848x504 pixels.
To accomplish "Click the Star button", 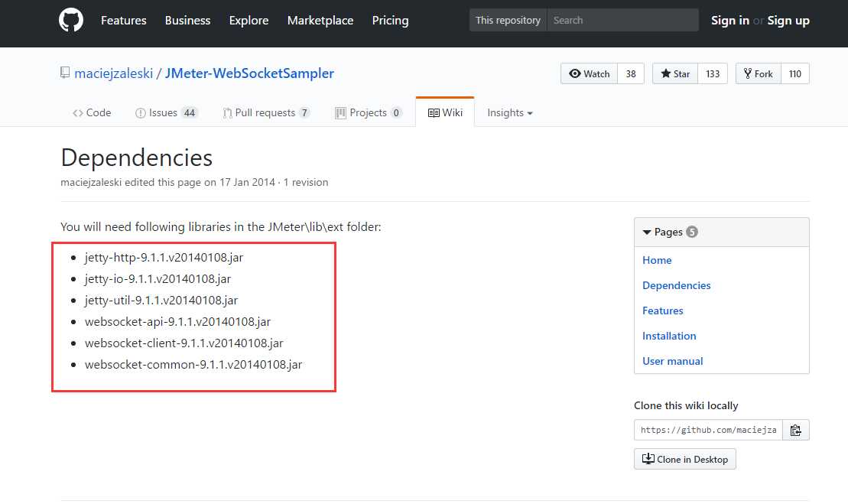I will coord(675,73).
